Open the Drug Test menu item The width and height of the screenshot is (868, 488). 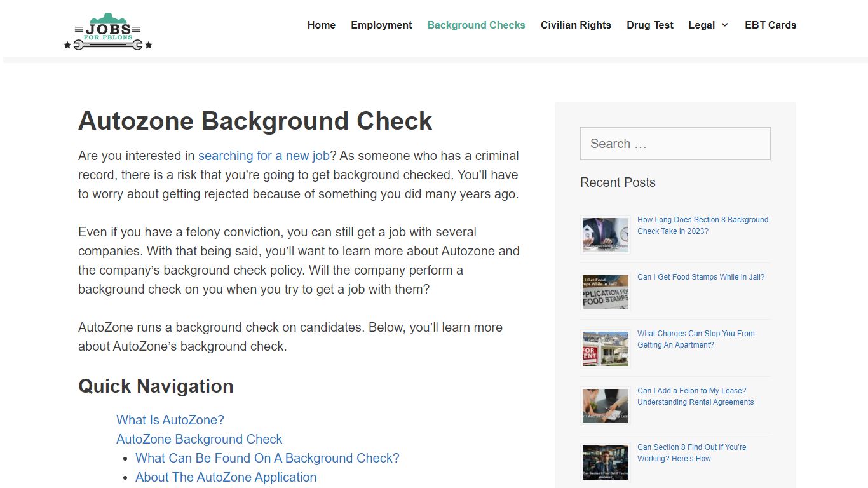(650, 25)
